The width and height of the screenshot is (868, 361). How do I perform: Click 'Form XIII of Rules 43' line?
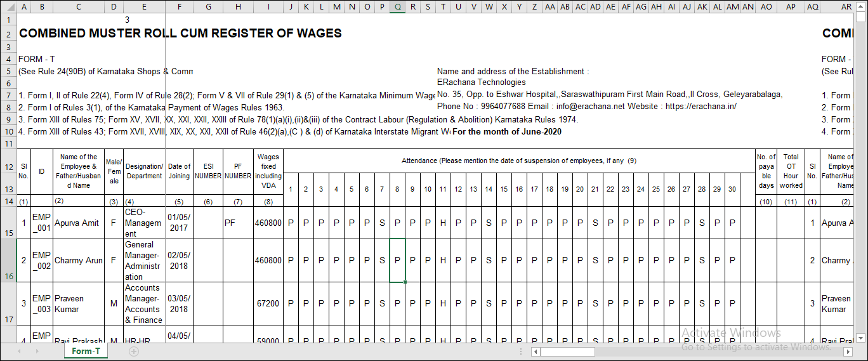234,131
